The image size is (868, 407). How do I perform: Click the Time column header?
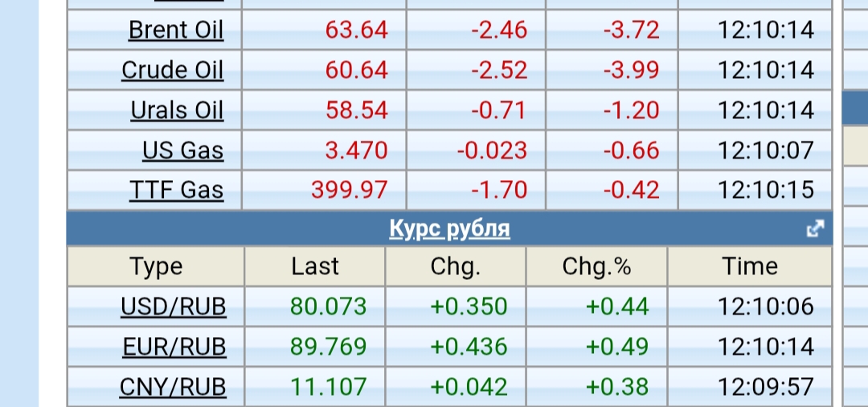point(750,266)
